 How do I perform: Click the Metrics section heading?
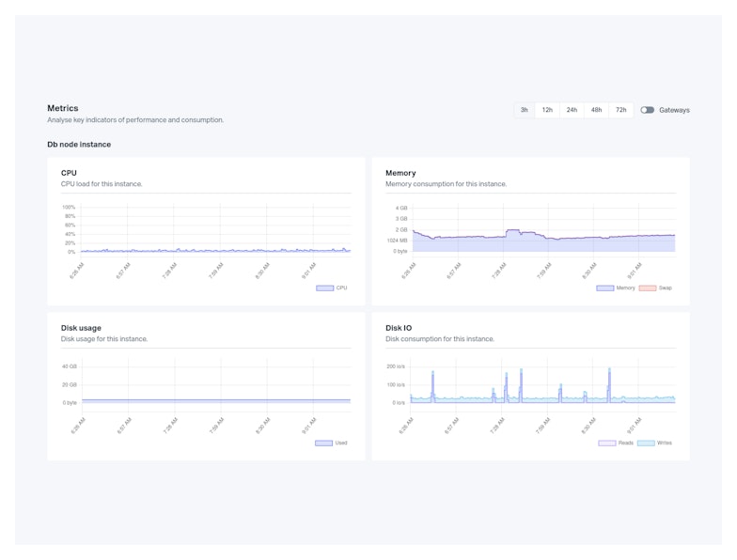pyautogui.click(x=63, y=108)
